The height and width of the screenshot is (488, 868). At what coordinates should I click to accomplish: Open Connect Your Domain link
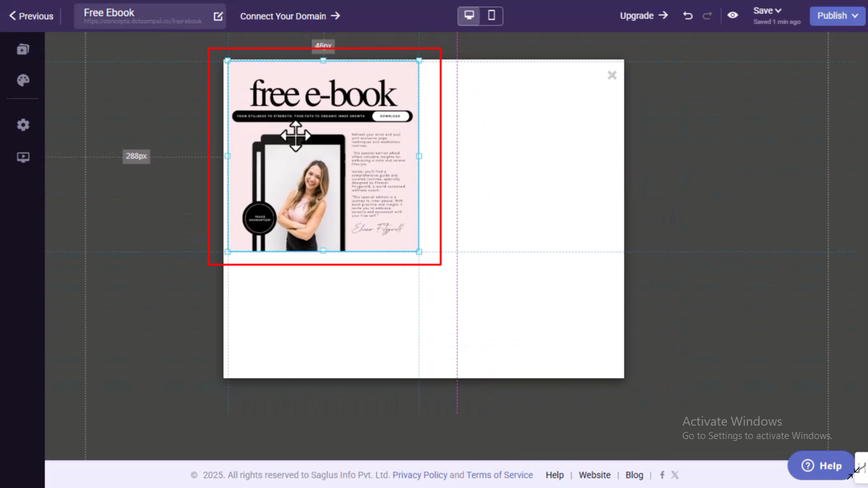pos(290,16)
